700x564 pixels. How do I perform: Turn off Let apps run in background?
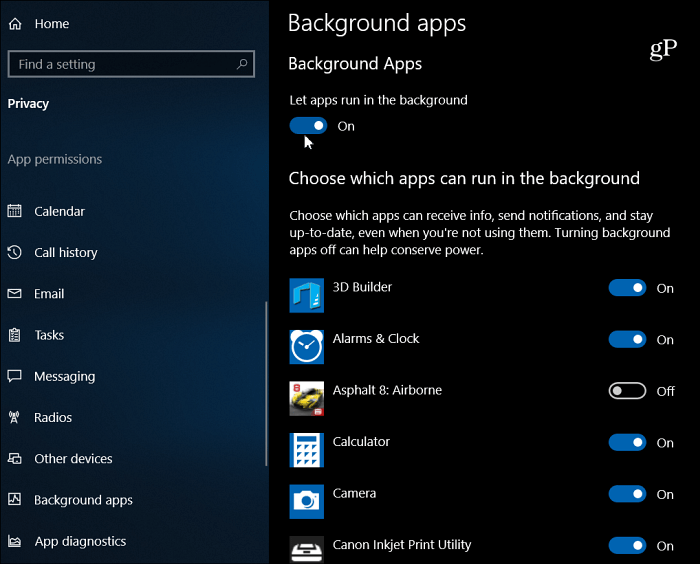coord(308,126)
